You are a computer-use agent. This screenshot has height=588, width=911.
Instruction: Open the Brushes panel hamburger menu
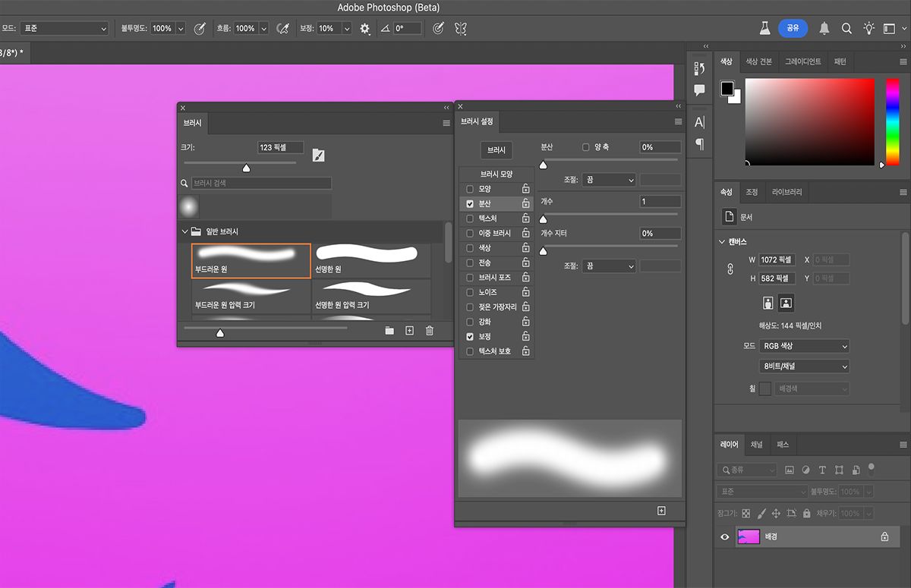click(x=446, y=123)
